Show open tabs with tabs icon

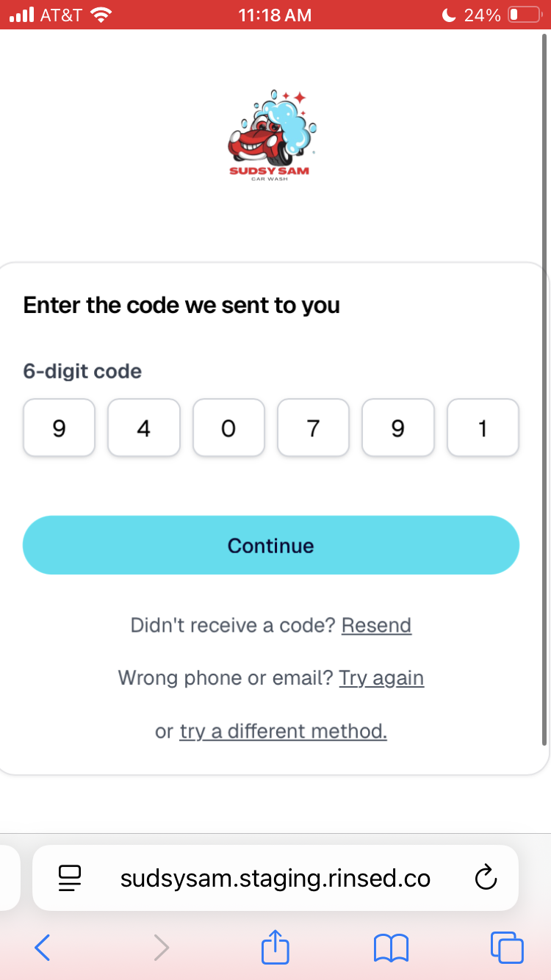point(508,947)
